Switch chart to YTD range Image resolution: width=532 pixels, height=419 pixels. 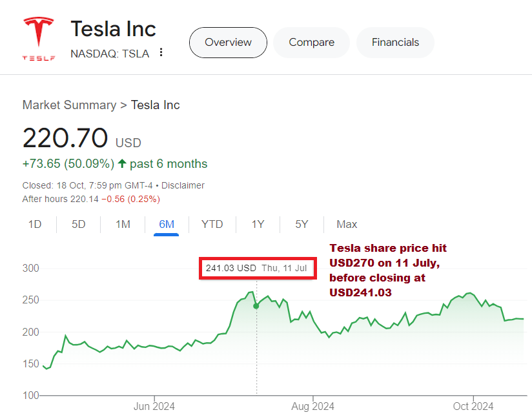(x=212, y=225)
